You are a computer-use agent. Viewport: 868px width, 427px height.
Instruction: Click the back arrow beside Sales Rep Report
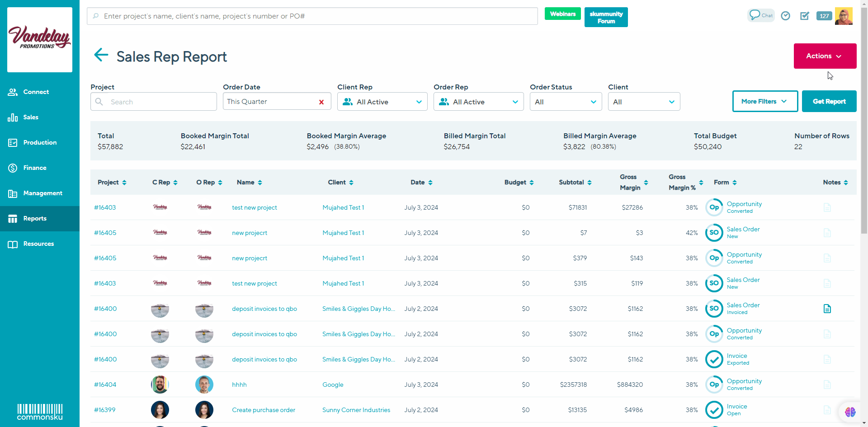(x=101, y=55)
